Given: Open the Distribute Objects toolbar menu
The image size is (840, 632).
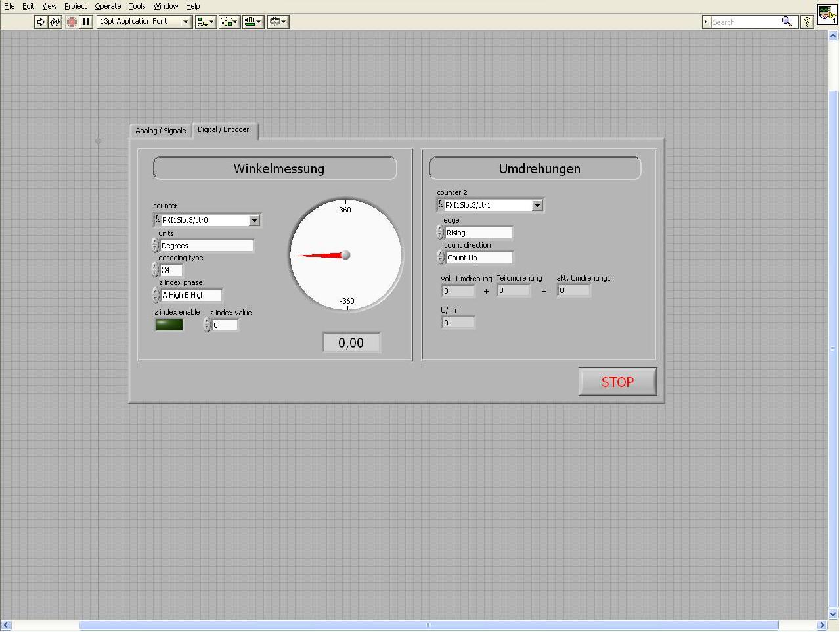Looking at the screenshot, I should (x=229, y=22).
